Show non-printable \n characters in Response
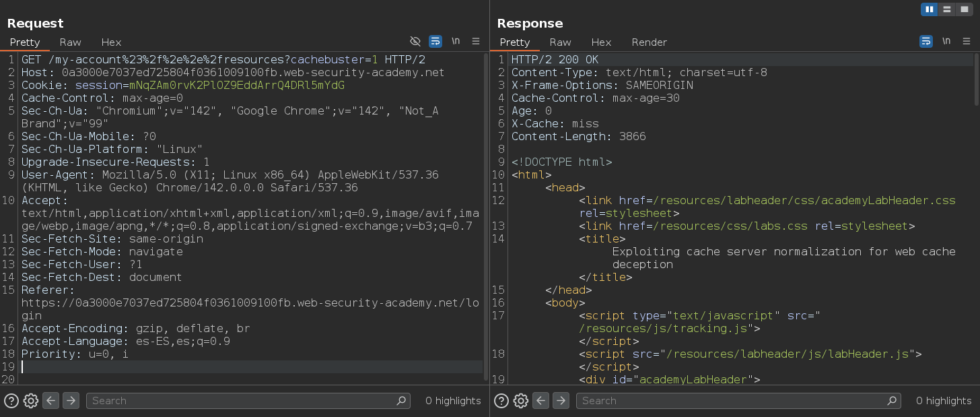The width and height of the screenshot is (980, 417). pos(946,41)
